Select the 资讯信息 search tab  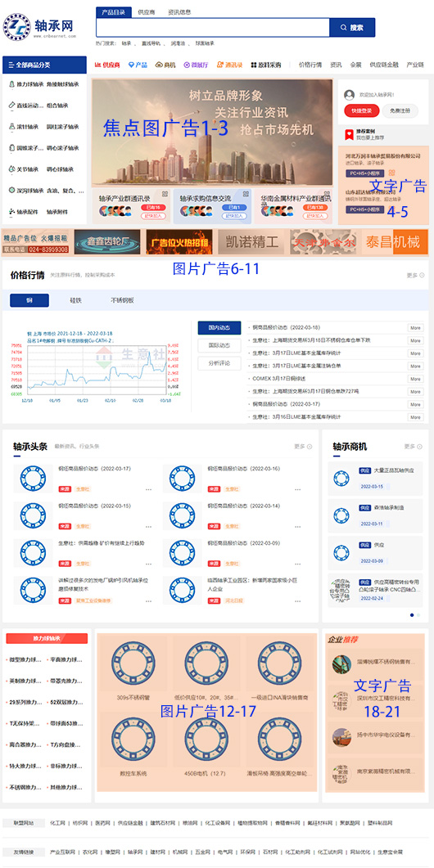(x=179, y=12)
